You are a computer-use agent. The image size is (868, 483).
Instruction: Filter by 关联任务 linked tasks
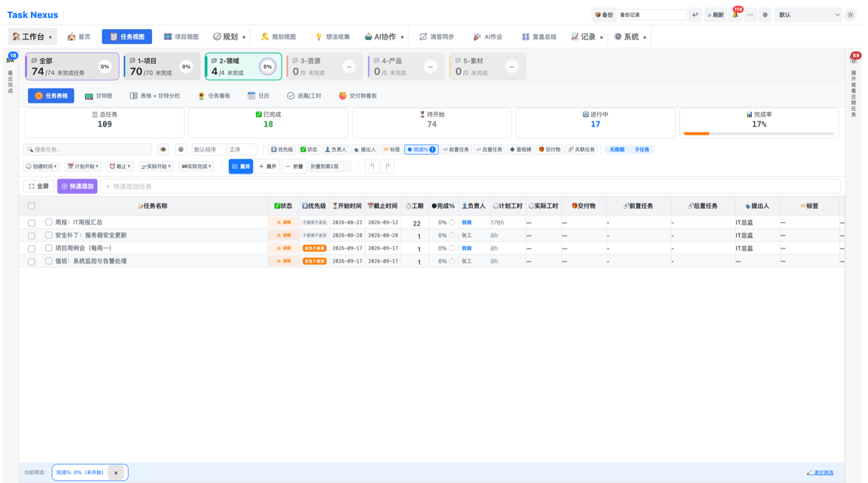[x=582, y=149]
